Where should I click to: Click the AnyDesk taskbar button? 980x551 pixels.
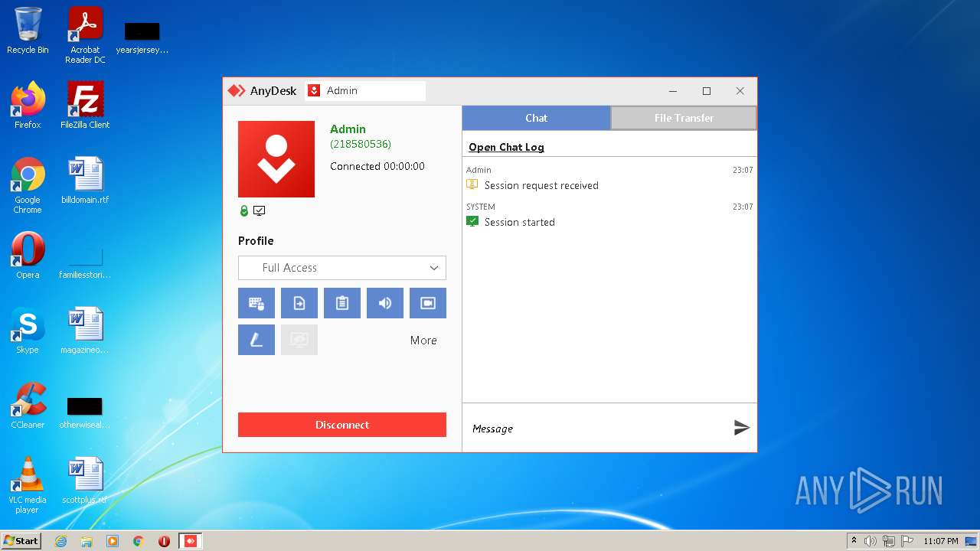tap(190, 541)
